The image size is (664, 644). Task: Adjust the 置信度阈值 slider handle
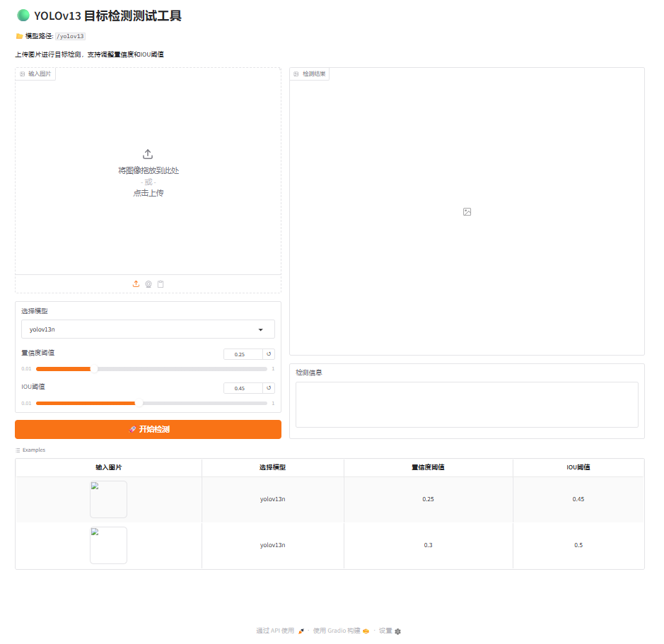pos(94,369)
